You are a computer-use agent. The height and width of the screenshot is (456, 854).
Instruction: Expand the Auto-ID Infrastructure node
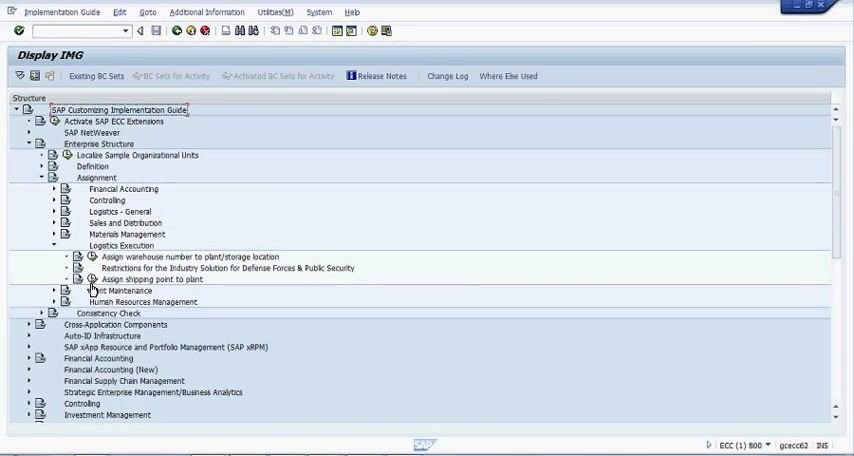pos(29,335)
